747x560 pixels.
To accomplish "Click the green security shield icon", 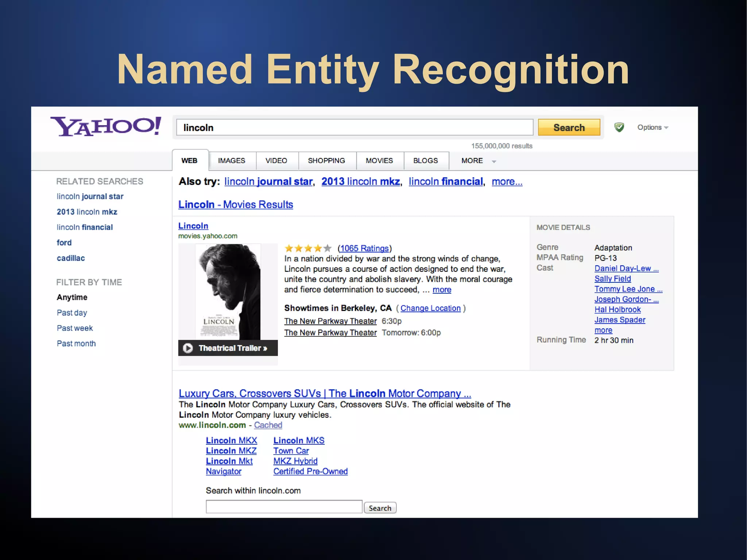I will click(619, 127).
